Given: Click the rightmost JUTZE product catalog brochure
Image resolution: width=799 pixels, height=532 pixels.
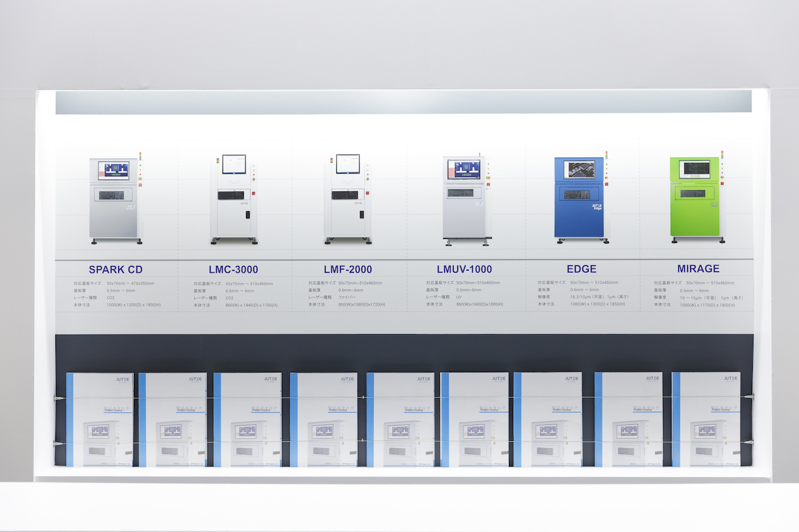Looking at the screenshot, I should click(x=706, y=420).
